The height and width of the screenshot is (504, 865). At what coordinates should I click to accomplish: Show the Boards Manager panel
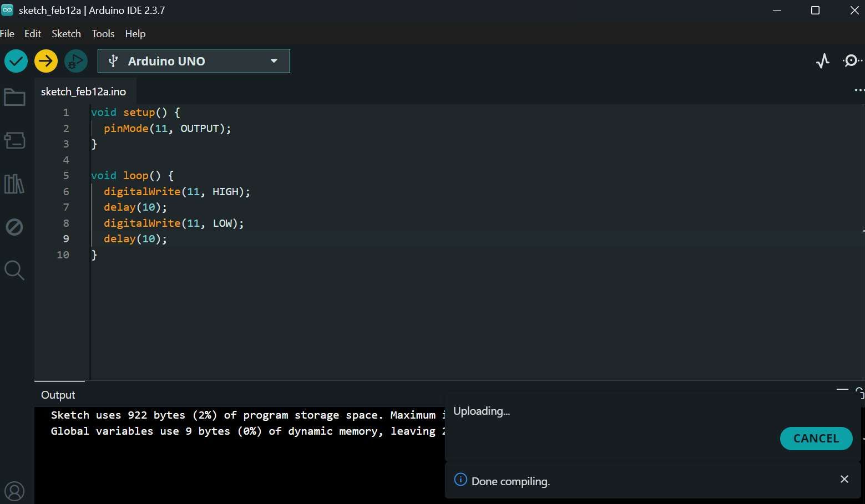(14, 140)
